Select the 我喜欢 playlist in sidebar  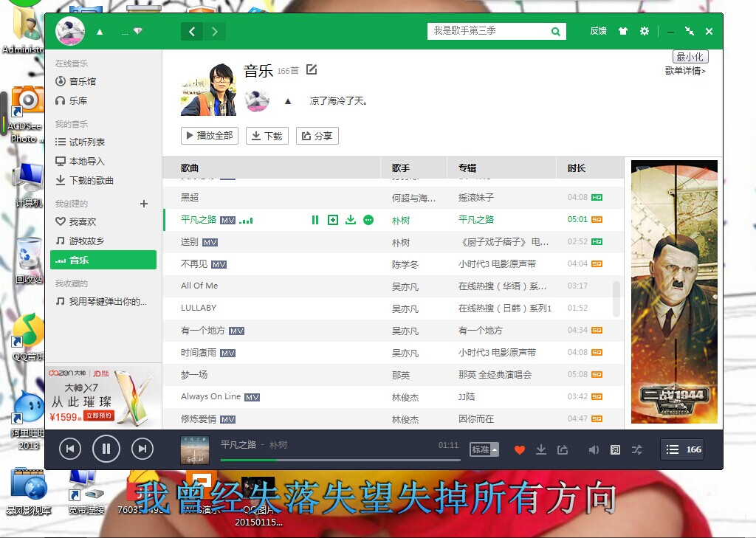point(83,221)
